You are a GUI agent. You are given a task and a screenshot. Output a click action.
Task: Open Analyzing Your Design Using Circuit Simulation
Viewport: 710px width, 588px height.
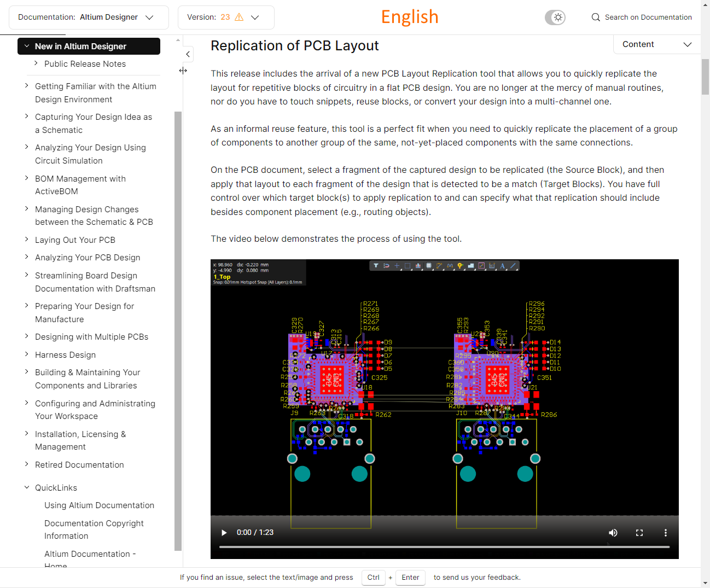[90, 154]
